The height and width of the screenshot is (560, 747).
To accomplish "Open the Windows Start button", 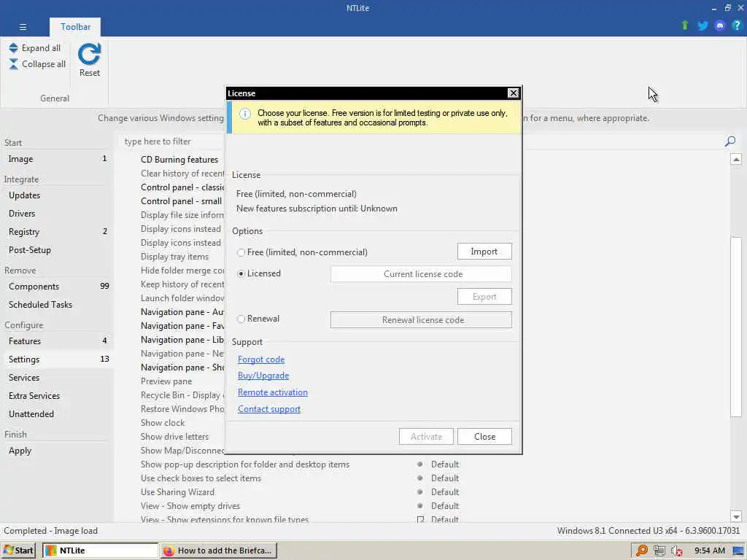I will click(18, 551).
